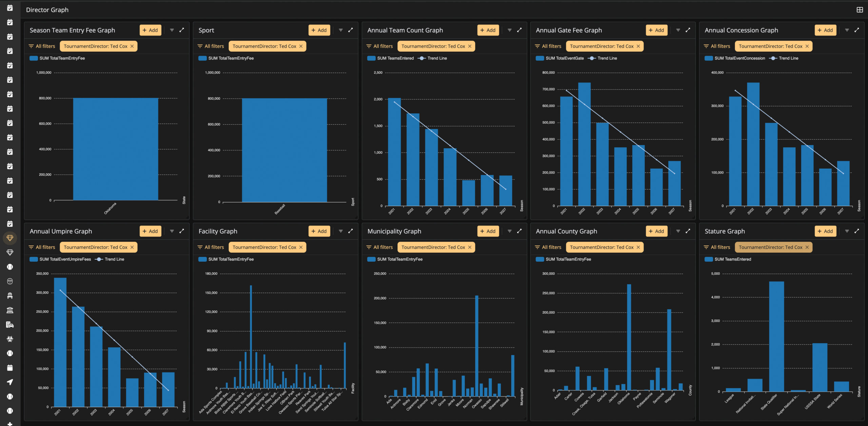Viewport: 868px width, 426px height.
Task: Select the hockey mask sidebar icon
Action: pos(10,281)
